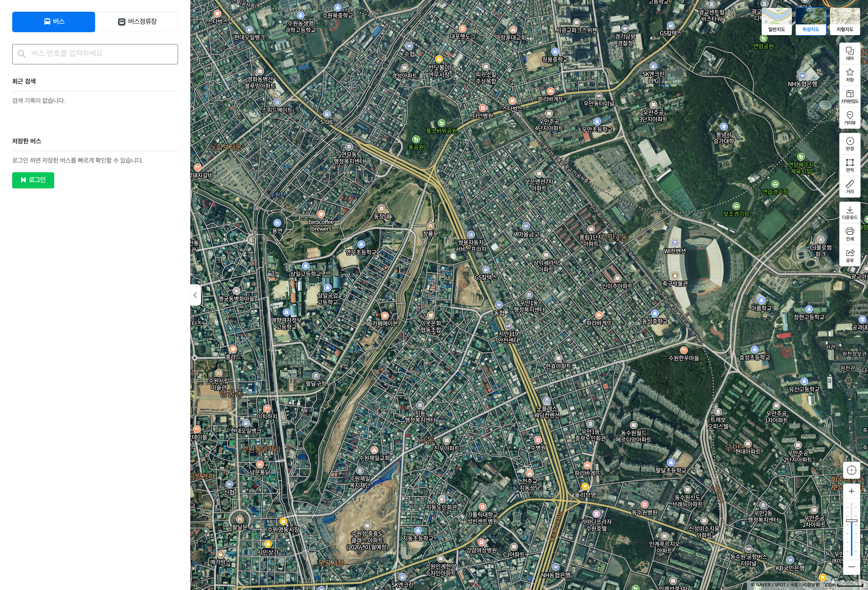Select the 면적 area measurement tool
The height and width of the screenshot is (590, 868).
click(x=850, y=165)
